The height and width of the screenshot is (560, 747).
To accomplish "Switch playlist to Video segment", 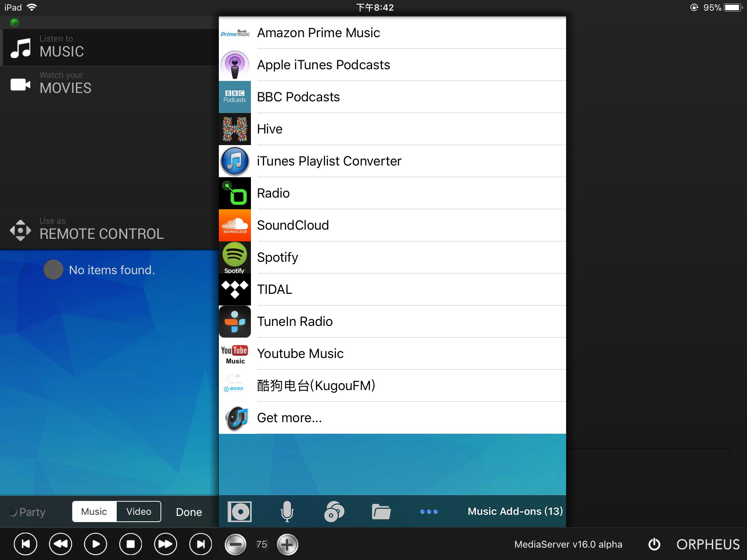I will coord(139,512).
